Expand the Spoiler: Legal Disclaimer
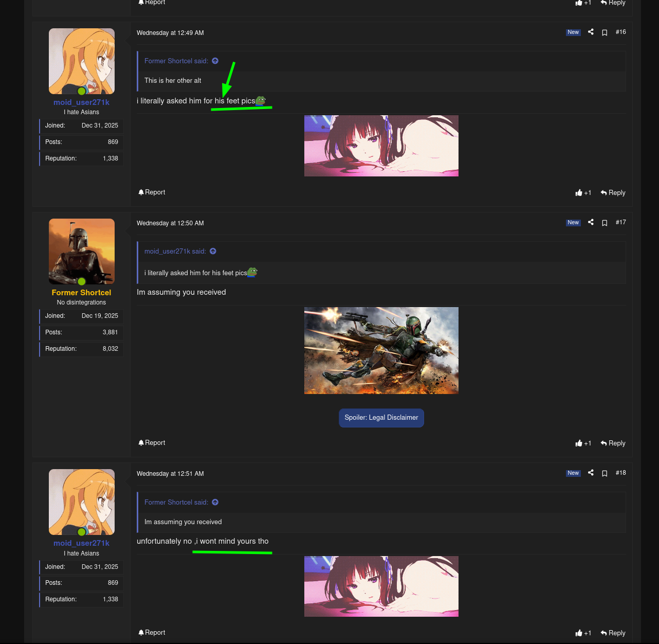Viewport: 659px width, 644px height. point(381,418)
